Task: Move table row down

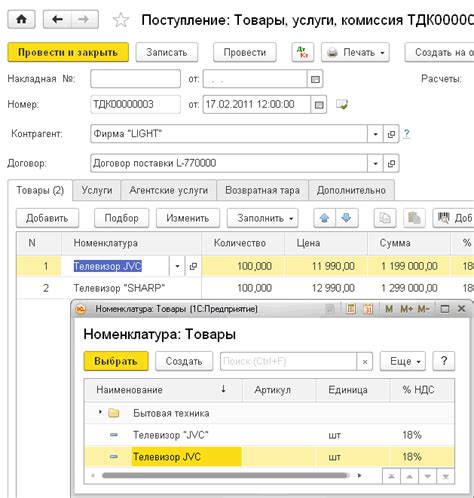Action: point(347,218)
